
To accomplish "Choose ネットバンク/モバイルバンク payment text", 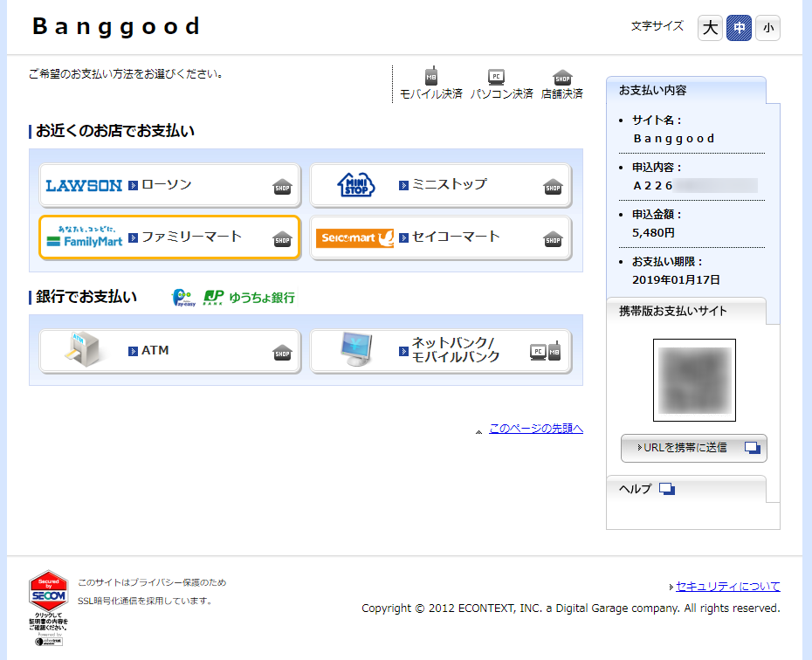I will click(456, 350).
